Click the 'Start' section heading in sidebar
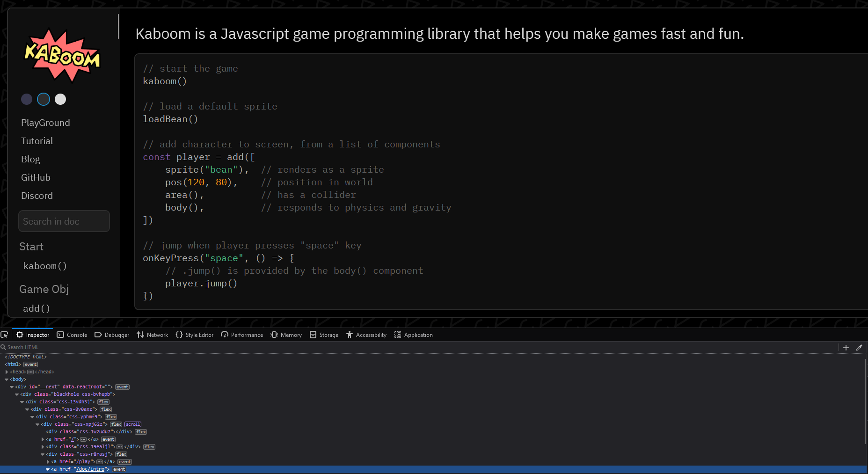This screenshot has height=474, width=868. [31, 247]
